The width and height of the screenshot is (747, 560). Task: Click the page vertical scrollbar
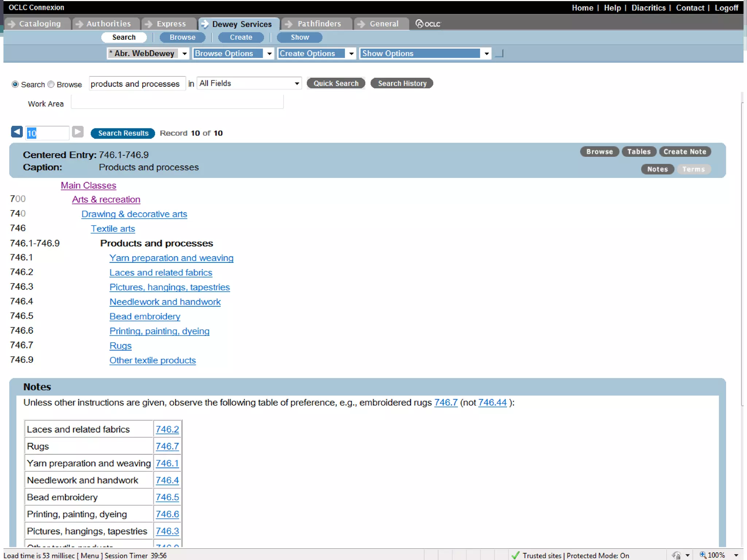(x=743, y=255)
